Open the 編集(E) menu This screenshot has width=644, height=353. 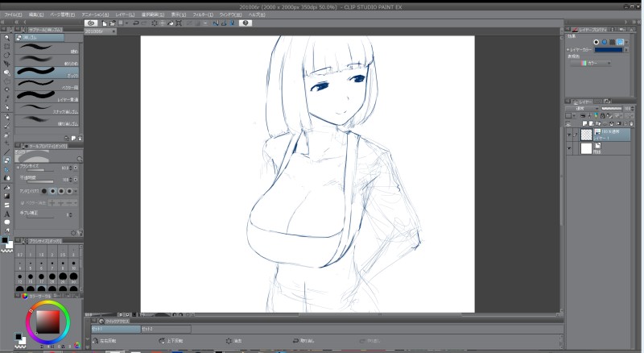(35, 15)
